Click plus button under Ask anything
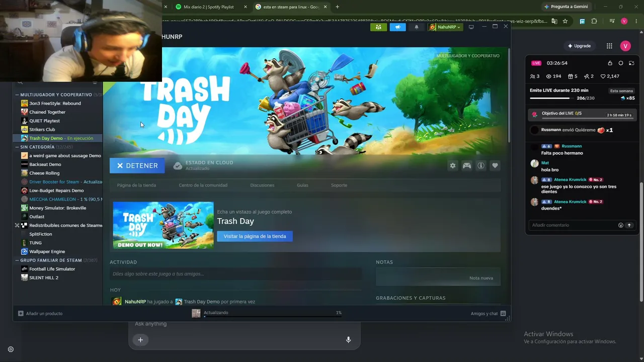The image size is (644, 362). tap(140, 340)
